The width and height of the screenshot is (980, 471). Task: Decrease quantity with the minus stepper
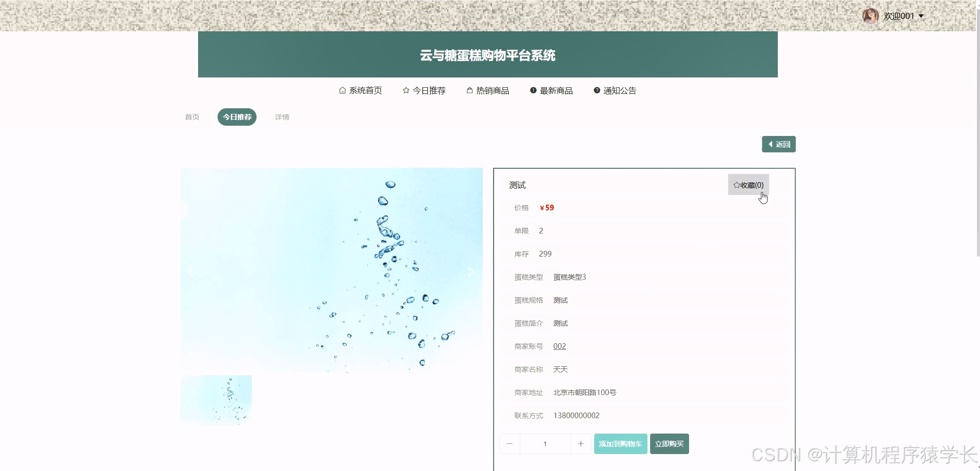510,443
